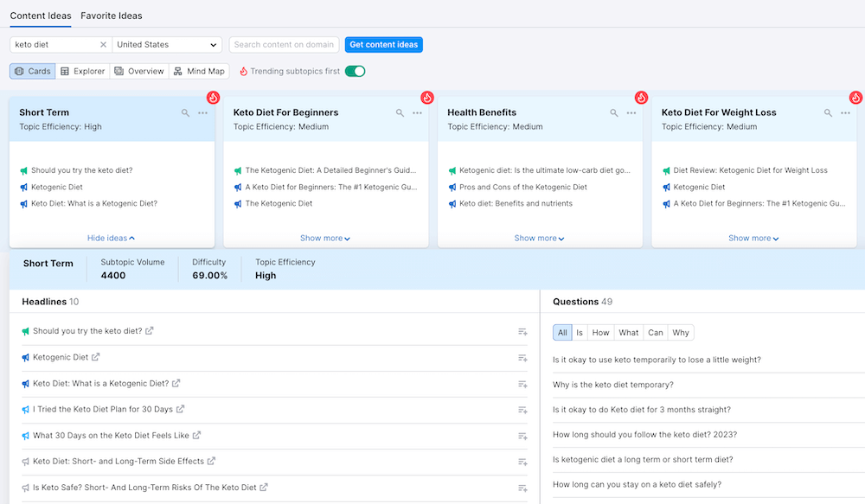The image size is (865, 504).
Task: Add 'Should you try the keto diet?' to favorites
Action: tap(522, 331)
